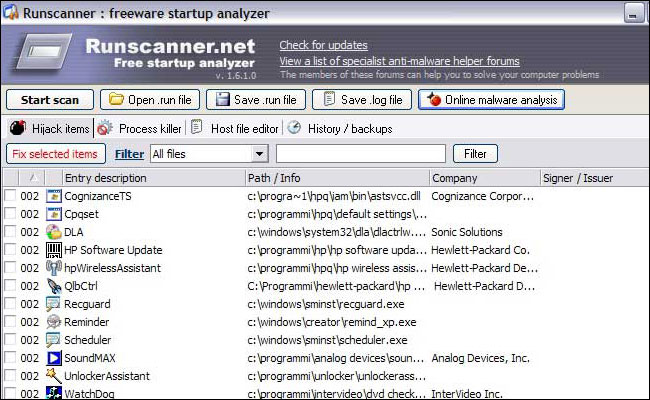Click Save .log file button
The width and height of the screenshot is (650, 400).
click(x=362, y=100)
